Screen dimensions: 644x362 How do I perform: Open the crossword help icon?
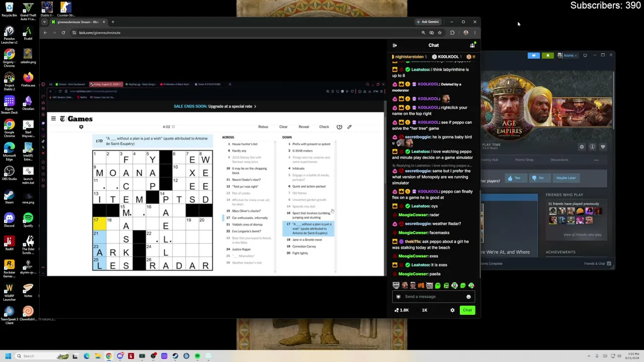tap(339, 127)
